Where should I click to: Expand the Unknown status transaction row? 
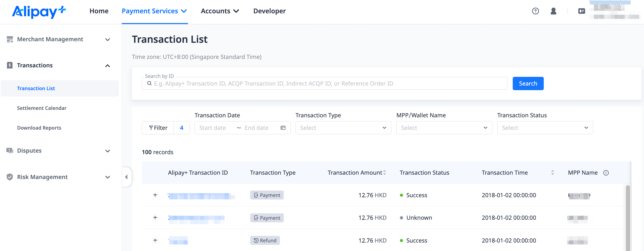coord(155,218)
